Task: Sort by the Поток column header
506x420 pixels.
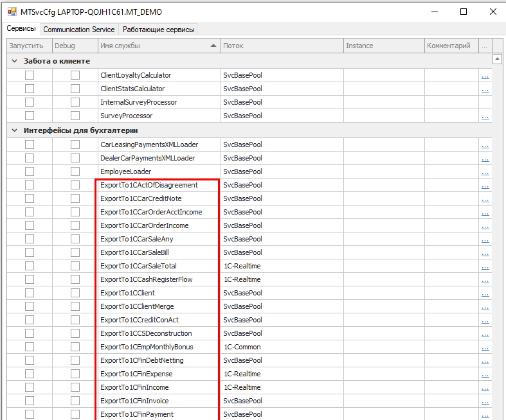Action: [x=281, y=46]
